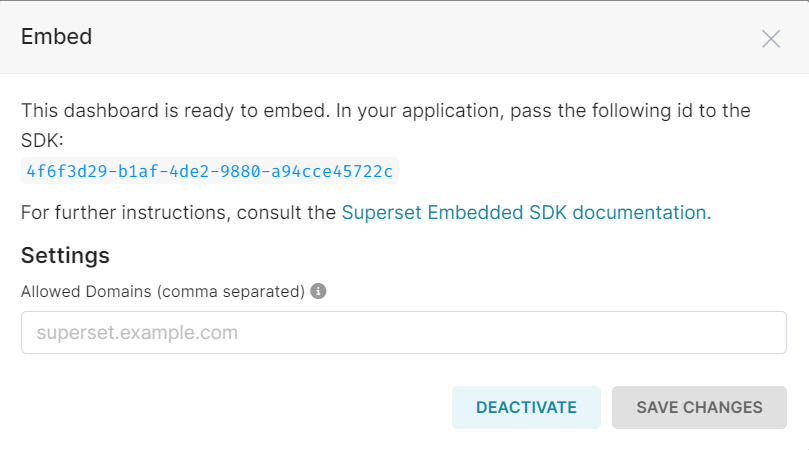
Task: Click the gray header bar of the modal
Action: [400, 38]
